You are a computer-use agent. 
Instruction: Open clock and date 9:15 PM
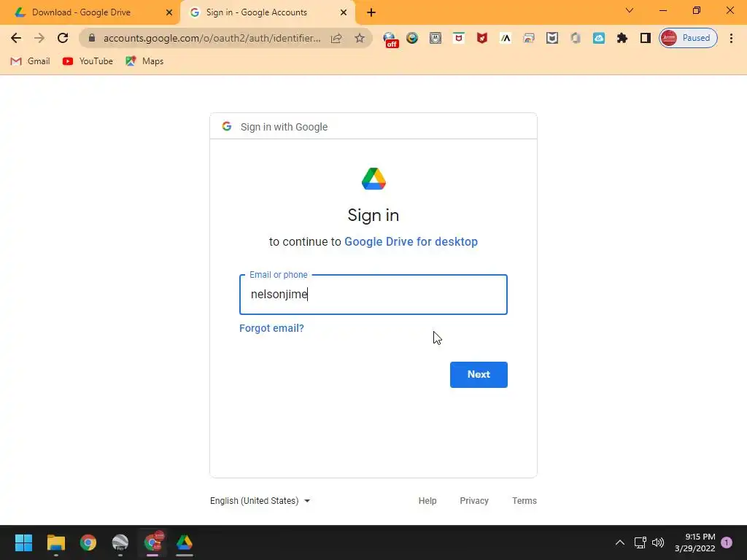click(694, 542)
